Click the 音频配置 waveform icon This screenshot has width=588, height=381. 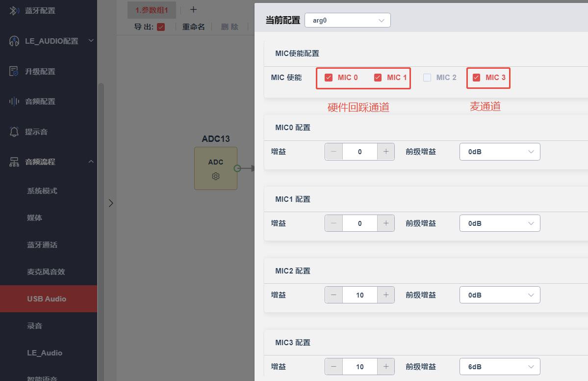[14, 101]
